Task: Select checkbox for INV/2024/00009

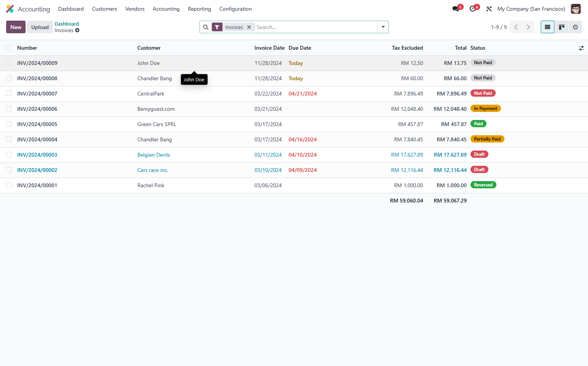Action: click(9, 63)
